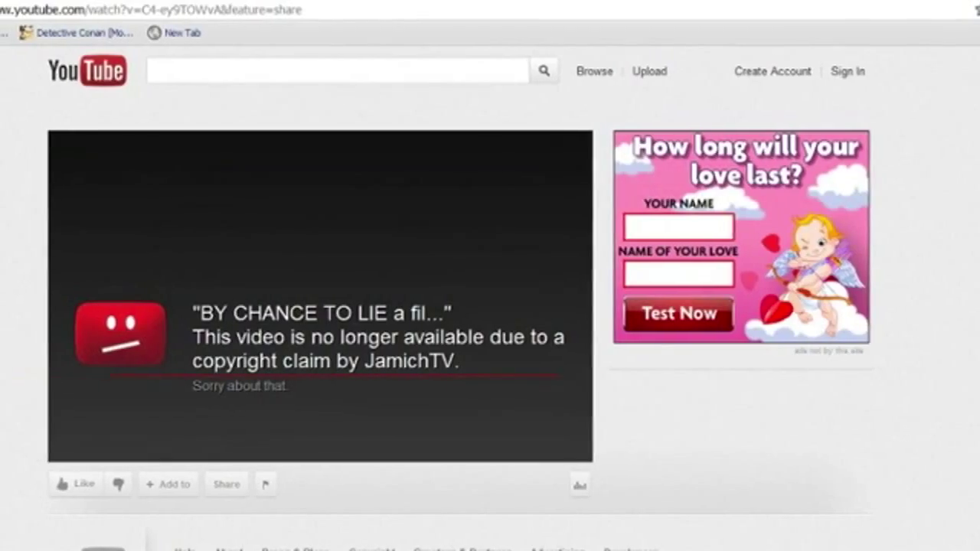The image size is (980, 551).
Task: Open the video statistics chart icon
Action: [x=580, y=484]
